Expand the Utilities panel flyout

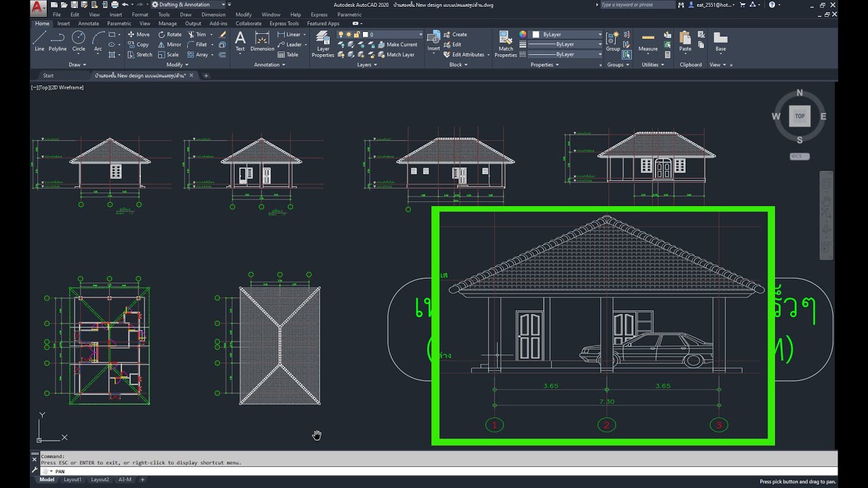tap(652, 65)
